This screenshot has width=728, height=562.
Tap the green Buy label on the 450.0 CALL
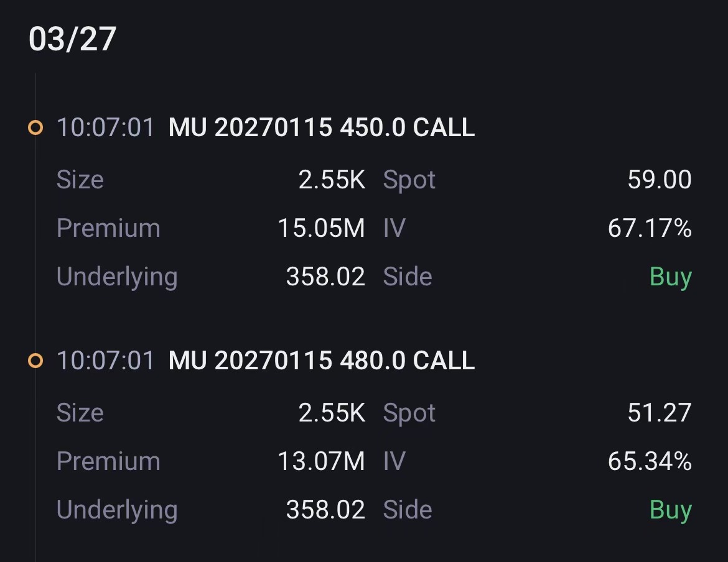tap(670, 277)
